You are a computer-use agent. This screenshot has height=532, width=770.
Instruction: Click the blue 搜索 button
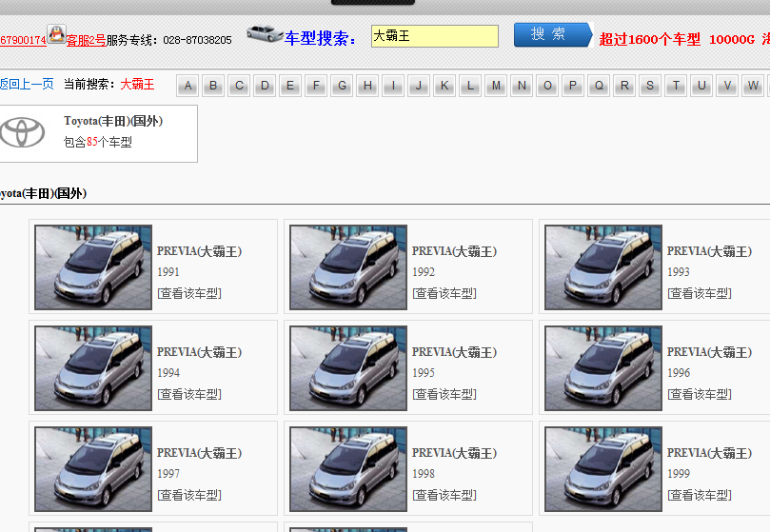tap(553, 35)
